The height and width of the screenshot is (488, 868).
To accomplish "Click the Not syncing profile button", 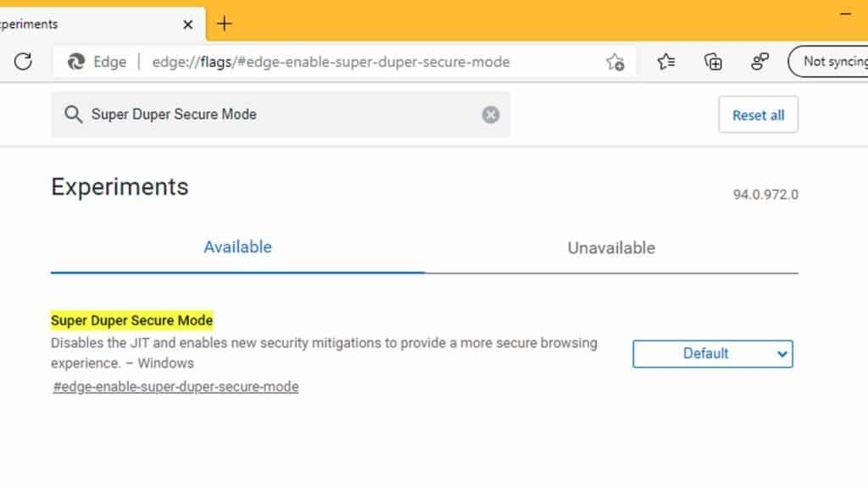I will [x=829, y=61].
